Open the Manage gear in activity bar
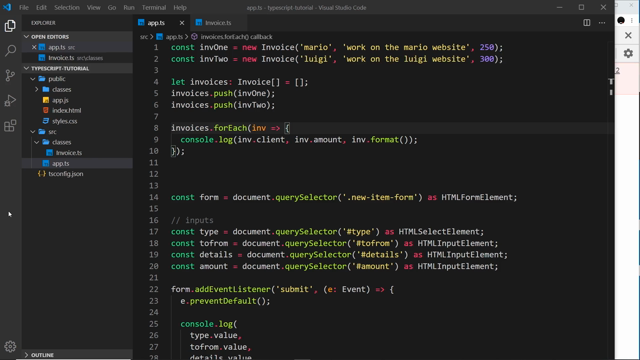This screenshot has height=360, width=640. coord(10,347)
